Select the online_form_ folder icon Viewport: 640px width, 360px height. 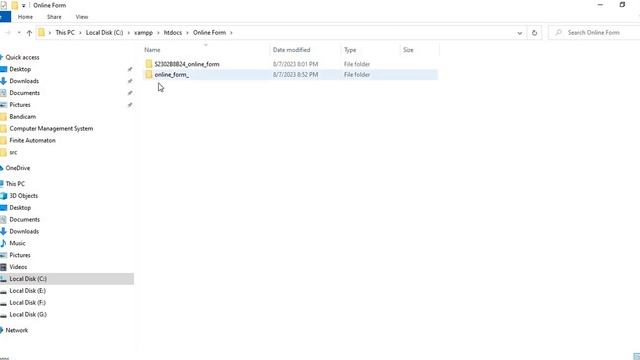pyautogui.click(x=149, y=74)
